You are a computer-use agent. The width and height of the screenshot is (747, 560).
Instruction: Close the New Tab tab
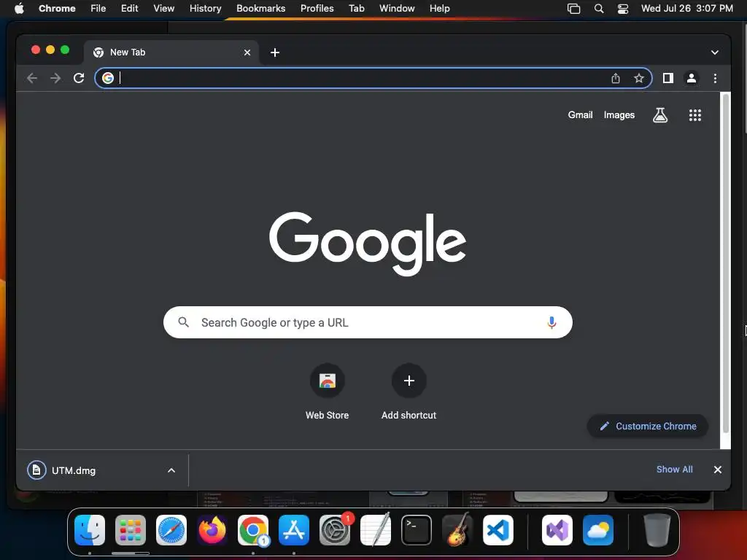[247, 52]
